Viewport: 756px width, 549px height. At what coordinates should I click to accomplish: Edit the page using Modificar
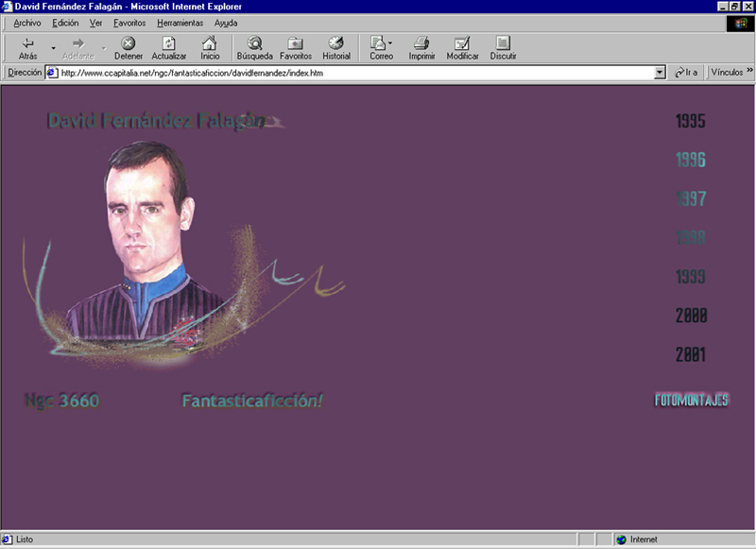pyautogui.click(x=462, y=48)
